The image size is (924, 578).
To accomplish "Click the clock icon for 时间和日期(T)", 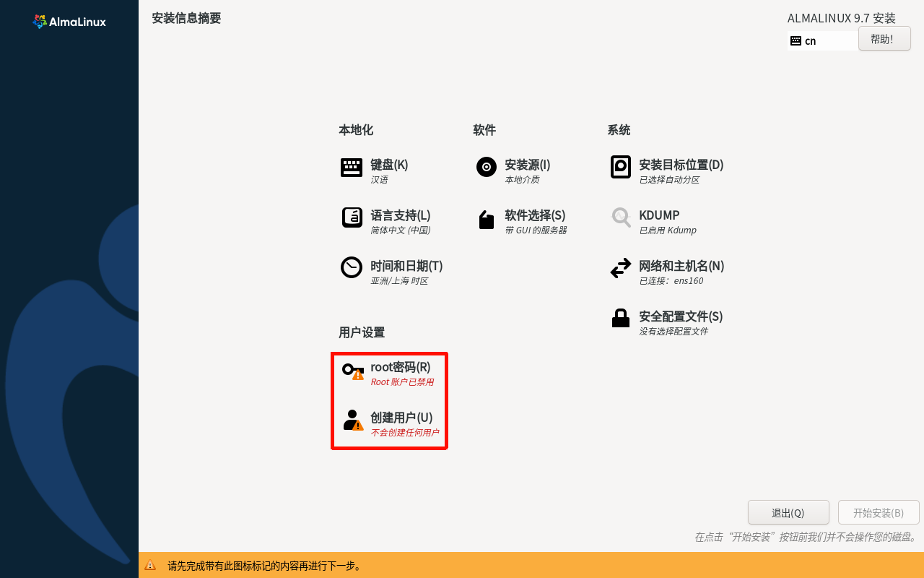I will tap(352, 267).
